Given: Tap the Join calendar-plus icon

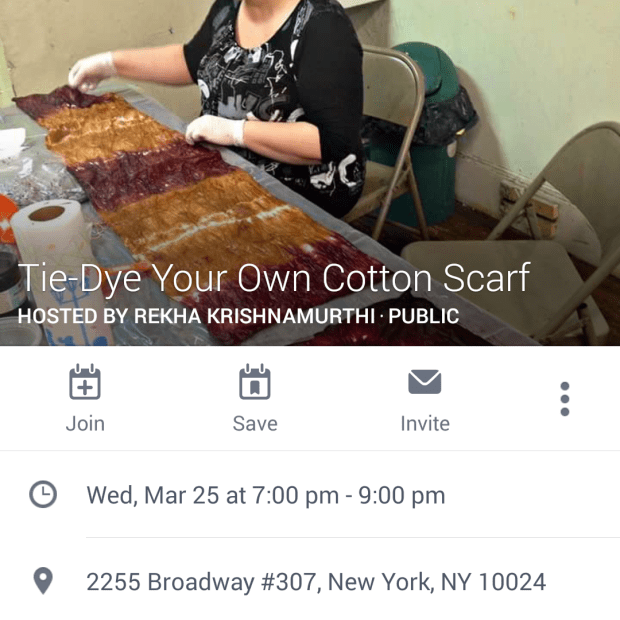Looking at the screenshot, I should point(85,382).
